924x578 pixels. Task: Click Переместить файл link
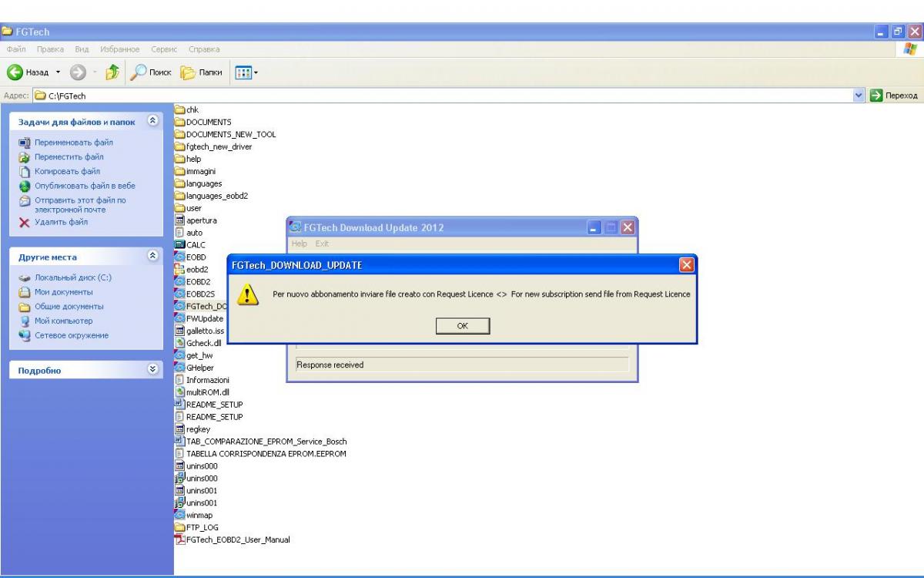tap(69, 156)
